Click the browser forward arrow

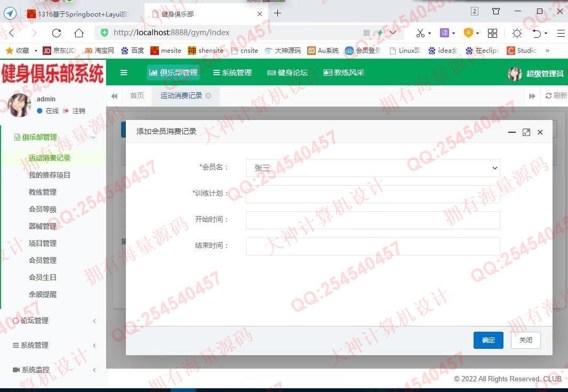pos(34,33)
